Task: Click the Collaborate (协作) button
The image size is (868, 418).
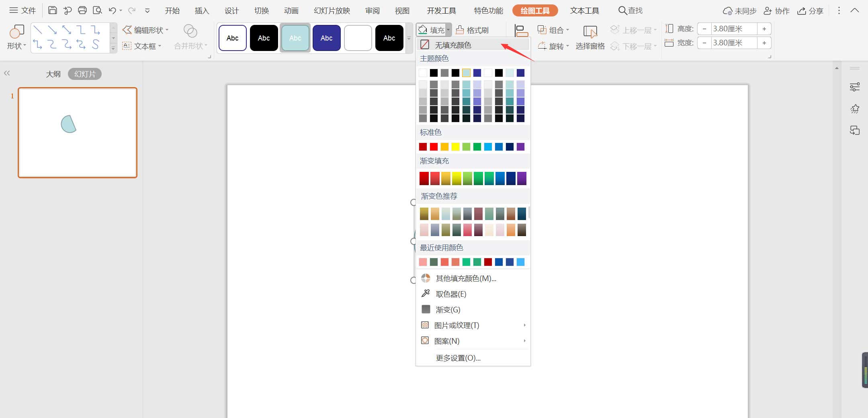Action: (x=777, y=11)
